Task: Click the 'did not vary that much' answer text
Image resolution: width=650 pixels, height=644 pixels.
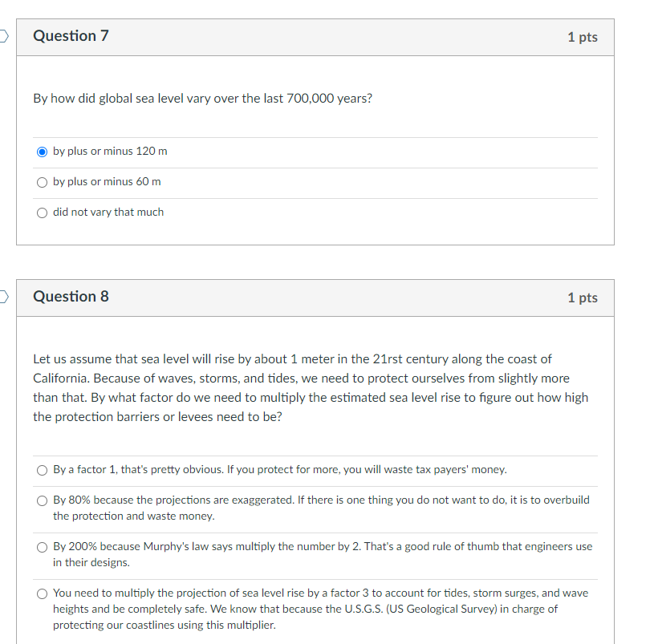Action: [108, 213]
